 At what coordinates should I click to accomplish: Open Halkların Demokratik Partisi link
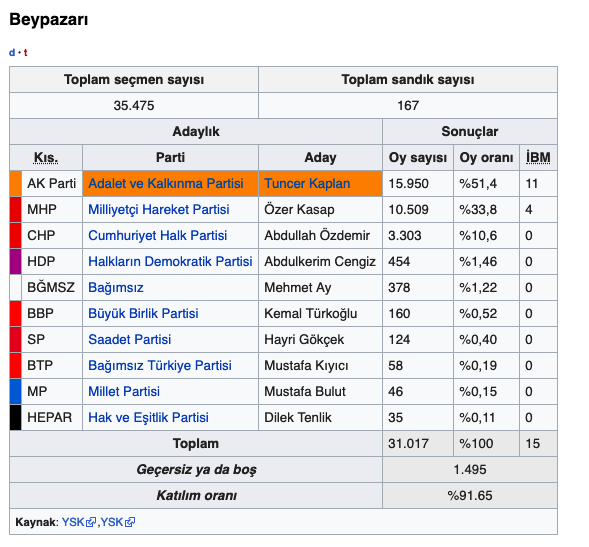click(x=170, y=261)
